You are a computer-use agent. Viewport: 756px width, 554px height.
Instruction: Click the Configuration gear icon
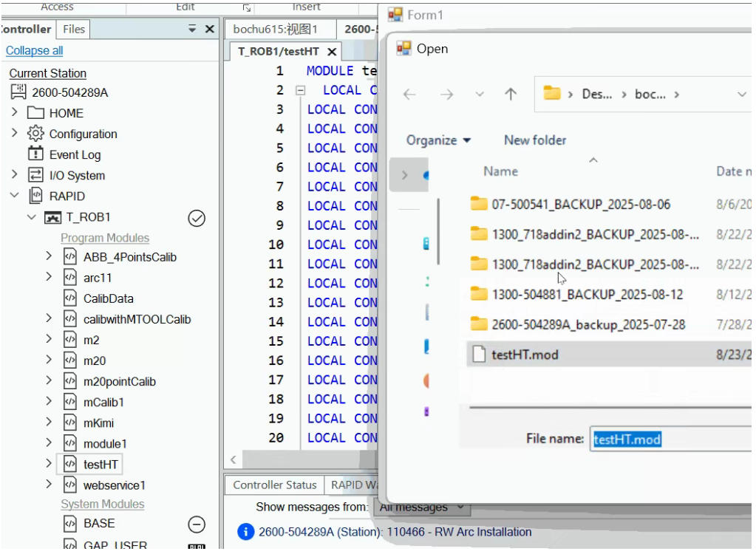[35, 134]
